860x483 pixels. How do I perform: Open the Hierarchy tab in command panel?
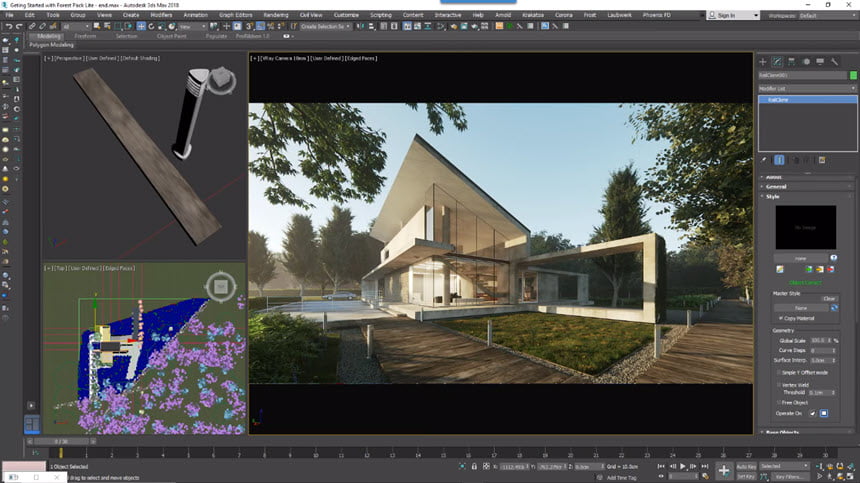[x=791, y=61]
